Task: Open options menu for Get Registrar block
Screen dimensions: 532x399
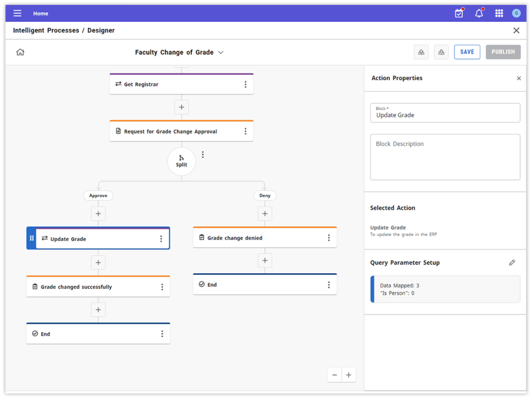Action: pyautogui.click(x=246, y=85)
